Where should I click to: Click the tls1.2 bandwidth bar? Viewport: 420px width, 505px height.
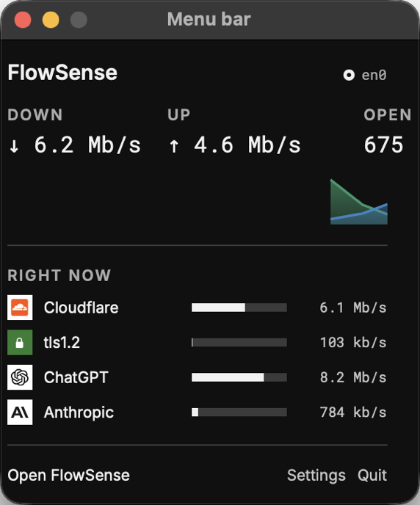point(239,342)
